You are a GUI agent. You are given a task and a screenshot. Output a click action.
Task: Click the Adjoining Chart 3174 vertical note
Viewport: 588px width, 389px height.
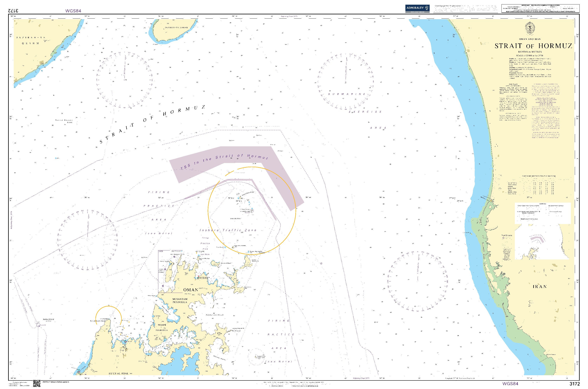point(11,220)
